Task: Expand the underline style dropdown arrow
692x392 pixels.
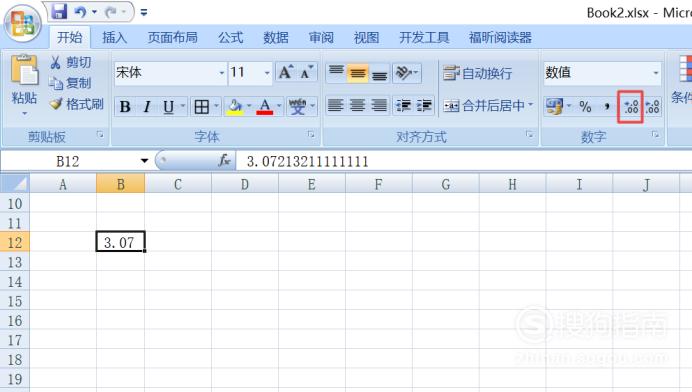Action: click(182, 106)
